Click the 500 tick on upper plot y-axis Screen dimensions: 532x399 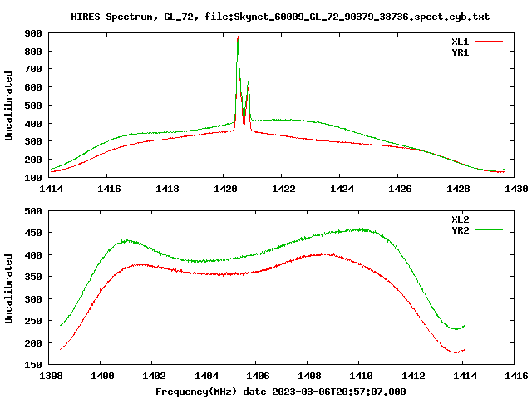tap(33, 106)
